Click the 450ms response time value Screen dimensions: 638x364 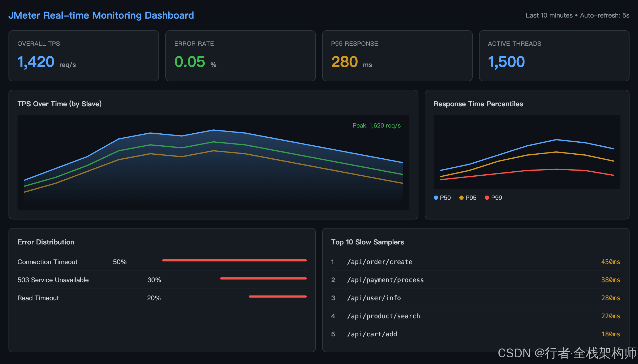(x=611, y=262)
